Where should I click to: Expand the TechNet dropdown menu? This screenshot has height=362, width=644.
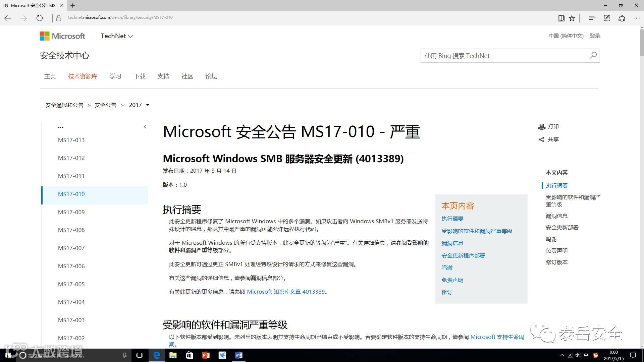click(130, 36)
